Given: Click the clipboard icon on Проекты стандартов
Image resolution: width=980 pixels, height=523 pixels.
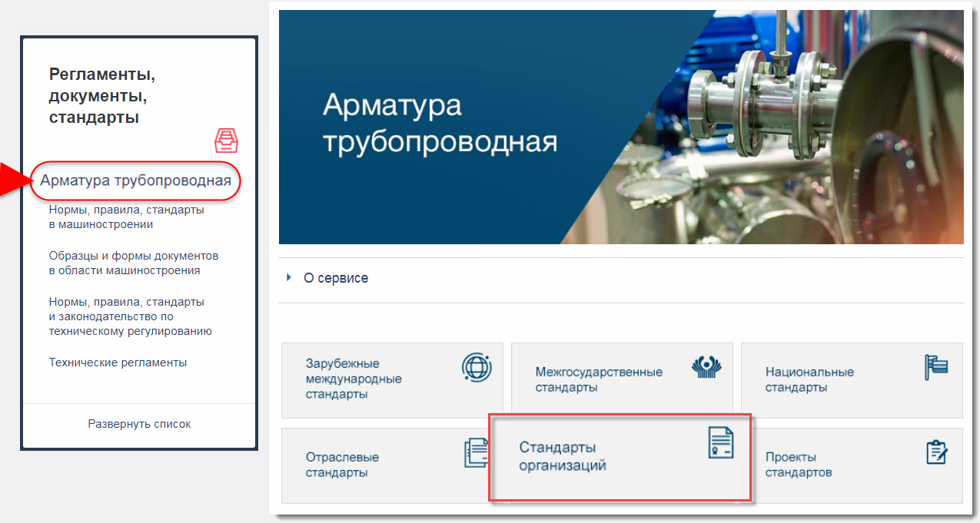Looking at the screenshot, I should (936, 452).
